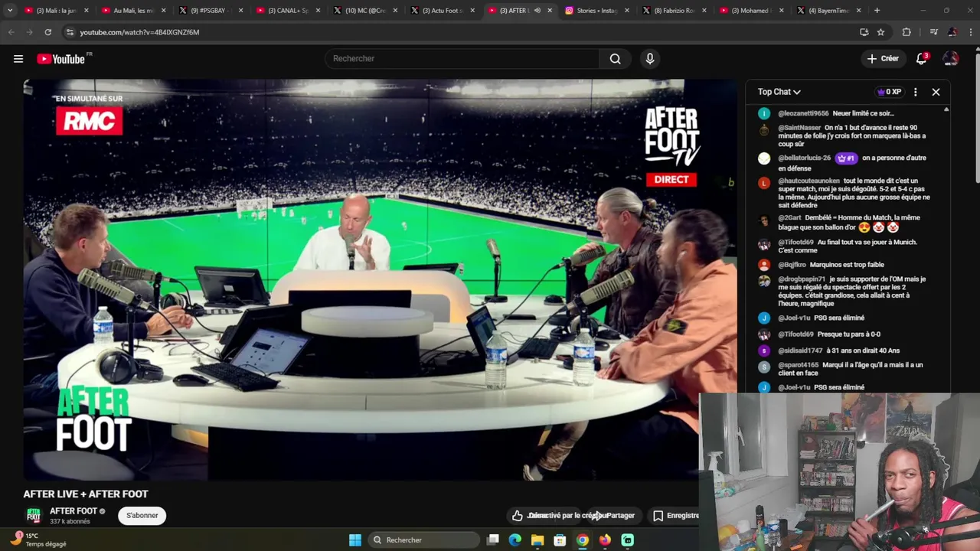The height and width of the screenshot is (551, 980).
Task: Open a new browser tab
Action: pos(877,11)
